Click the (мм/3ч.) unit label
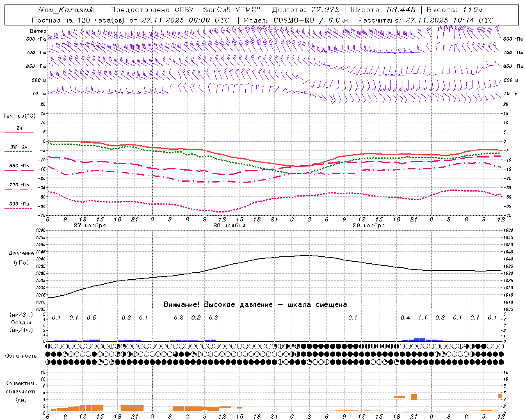525x420 pixels. (x=21, y=315)
